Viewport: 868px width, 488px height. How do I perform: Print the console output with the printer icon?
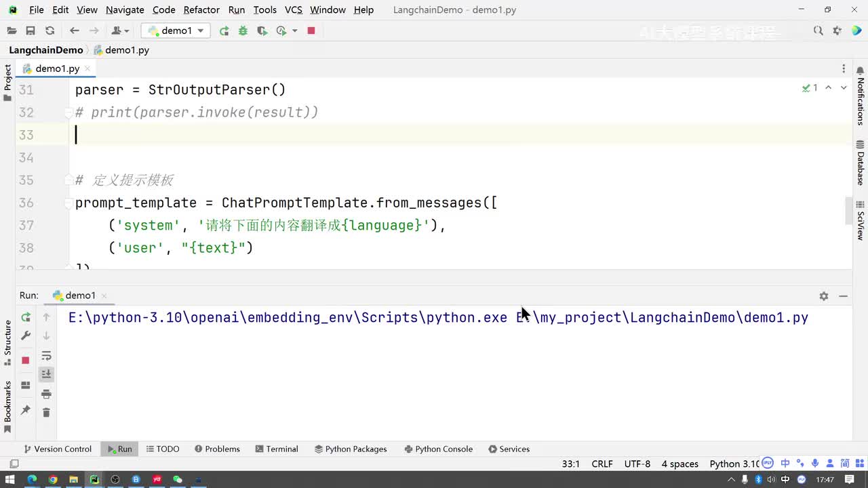[46, 394]
